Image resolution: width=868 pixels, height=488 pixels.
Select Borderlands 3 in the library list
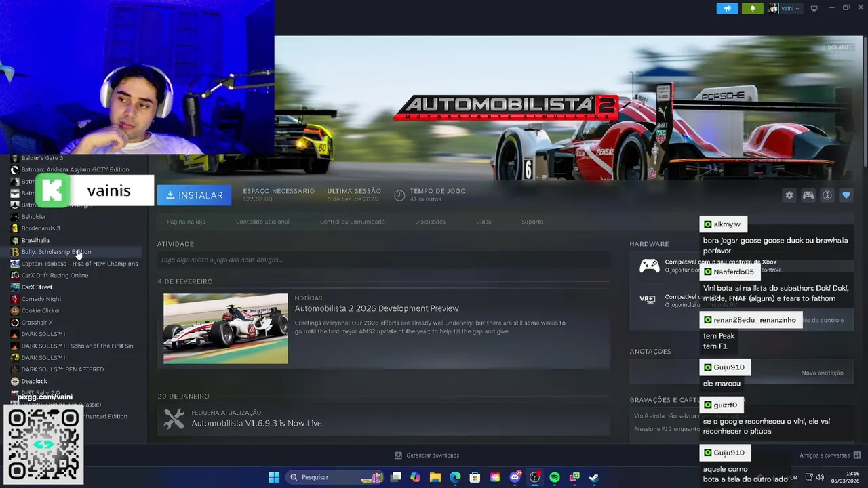coord(40,228)
